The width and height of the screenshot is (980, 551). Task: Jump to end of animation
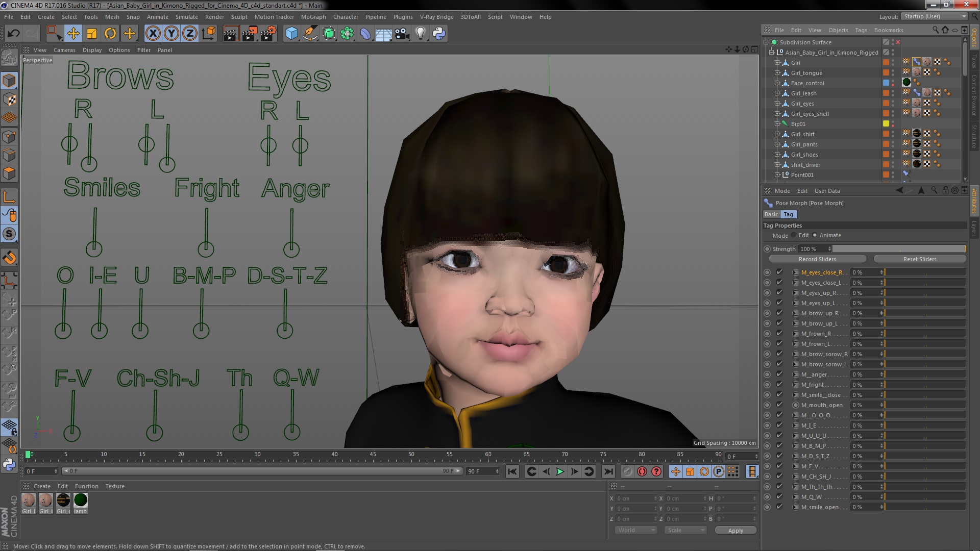608,471
